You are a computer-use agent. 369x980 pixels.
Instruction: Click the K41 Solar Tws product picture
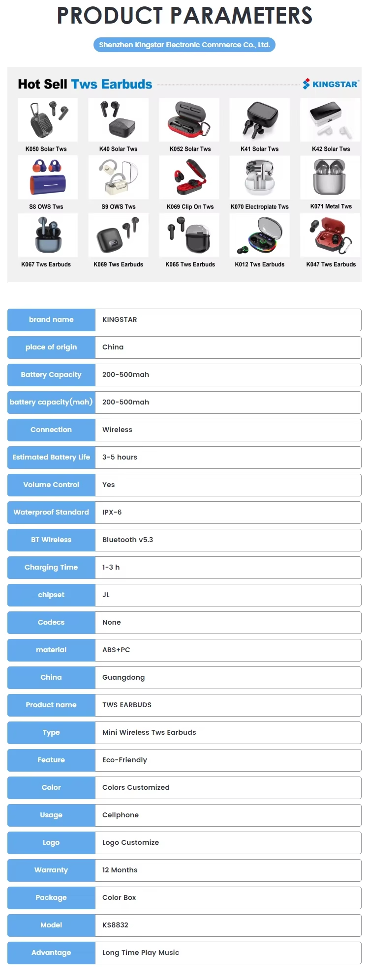[260, 119]
